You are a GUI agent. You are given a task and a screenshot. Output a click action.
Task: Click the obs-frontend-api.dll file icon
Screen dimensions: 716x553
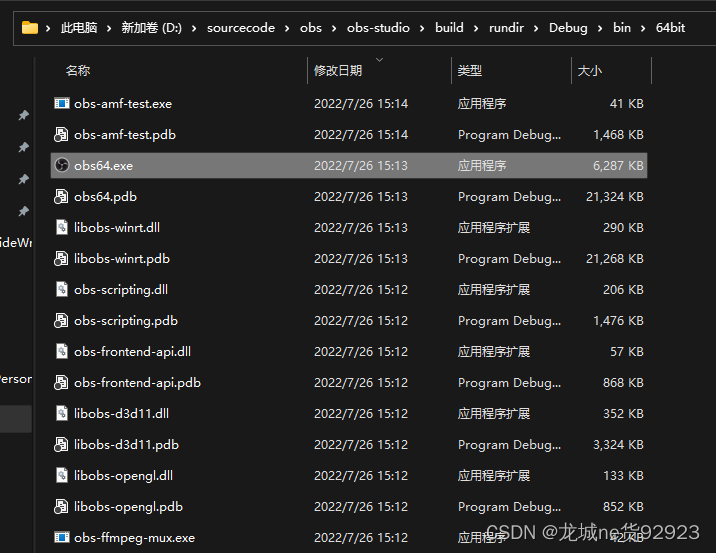(62, 351)
